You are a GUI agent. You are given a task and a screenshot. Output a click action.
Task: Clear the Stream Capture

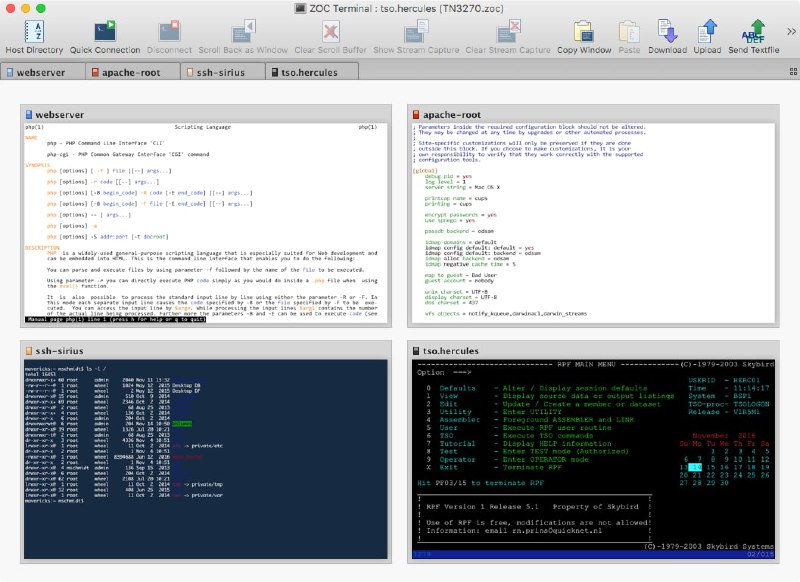point(508,35)
